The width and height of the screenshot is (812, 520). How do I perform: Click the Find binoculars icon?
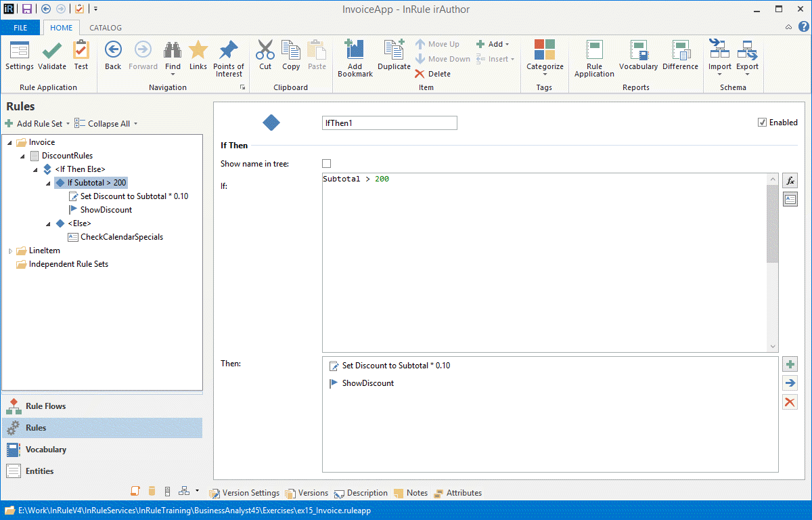pyautogui.click(x=173, y=51)
